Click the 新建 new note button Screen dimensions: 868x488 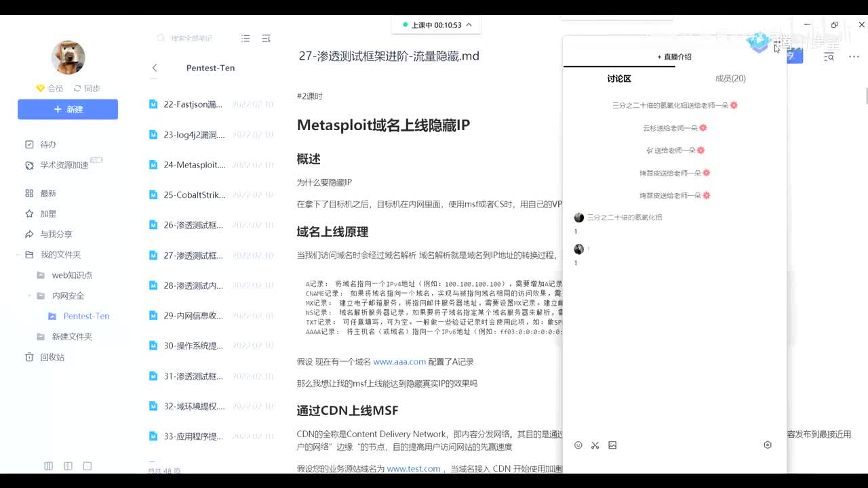[x=68, y=109]
